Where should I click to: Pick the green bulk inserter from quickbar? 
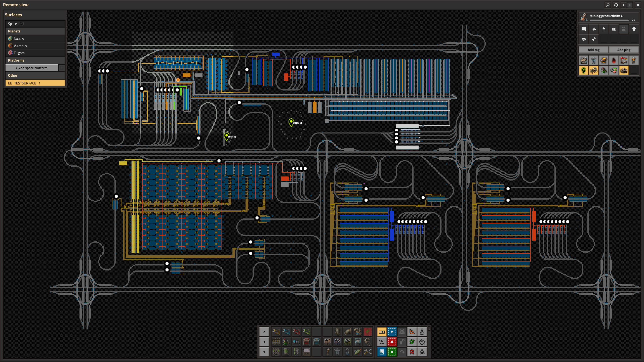click(x=306, y=332)
